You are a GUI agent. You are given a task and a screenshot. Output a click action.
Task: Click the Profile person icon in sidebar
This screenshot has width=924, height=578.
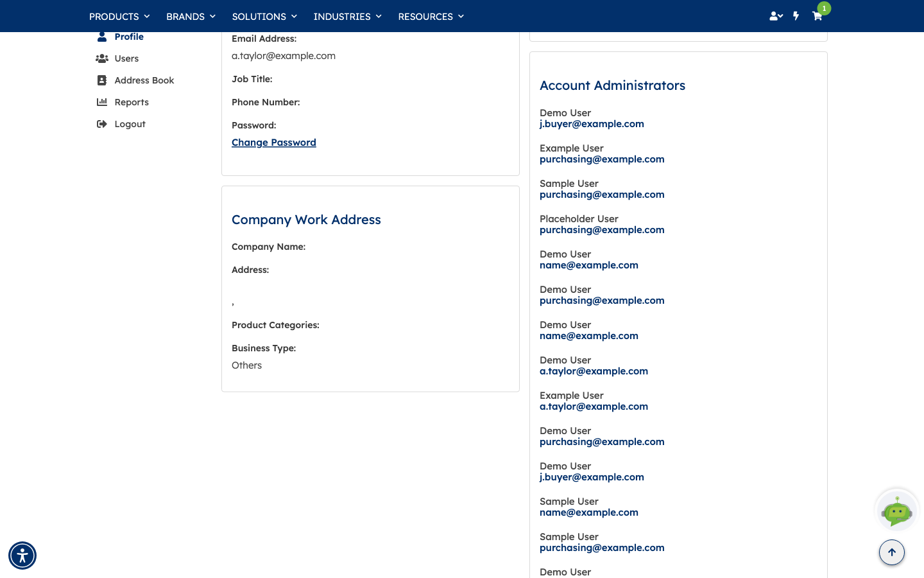tap(102, 37)
